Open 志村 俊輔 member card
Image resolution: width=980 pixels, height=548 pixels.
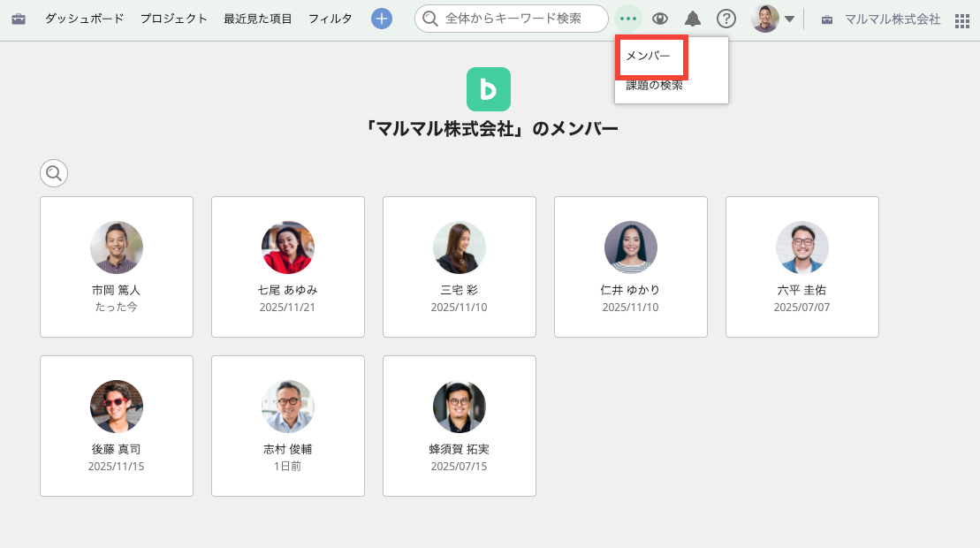pyautogui.click(x=287, y=426)
